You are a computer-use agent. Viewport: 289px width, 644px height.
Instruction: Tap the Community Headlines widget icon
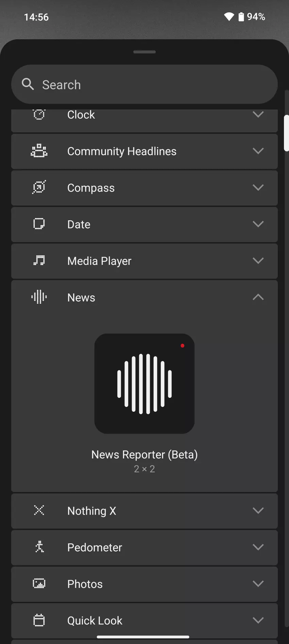[x=39, y=151]
